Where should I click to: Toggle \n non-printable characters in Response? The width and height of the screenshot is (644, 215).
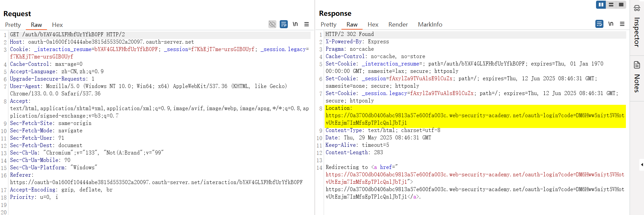point(611,24)
